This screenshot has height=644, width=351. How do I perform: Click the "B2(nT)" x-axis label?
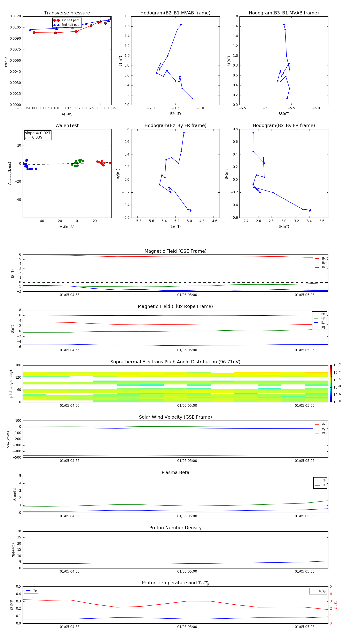[175, 114]
